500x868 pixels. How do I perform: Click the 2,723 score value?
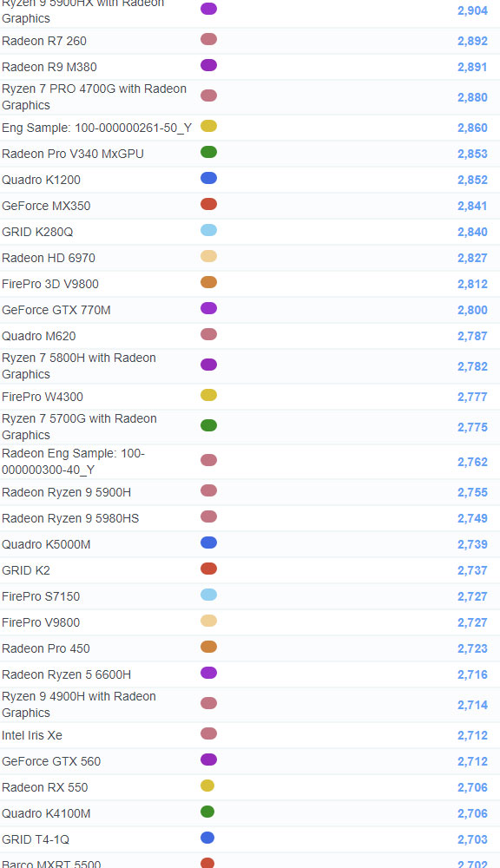(x=472, y=648)
